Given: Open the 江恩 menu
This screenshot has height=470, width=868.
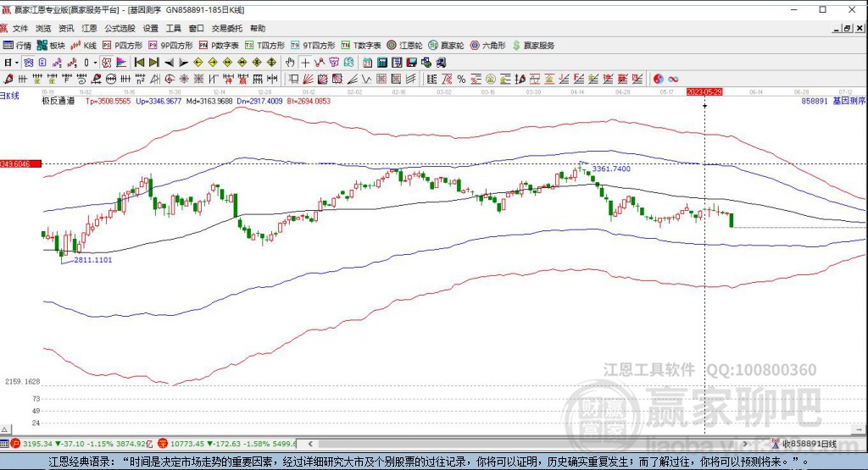Looking at the screenshot, I should [x=89, y=28].
